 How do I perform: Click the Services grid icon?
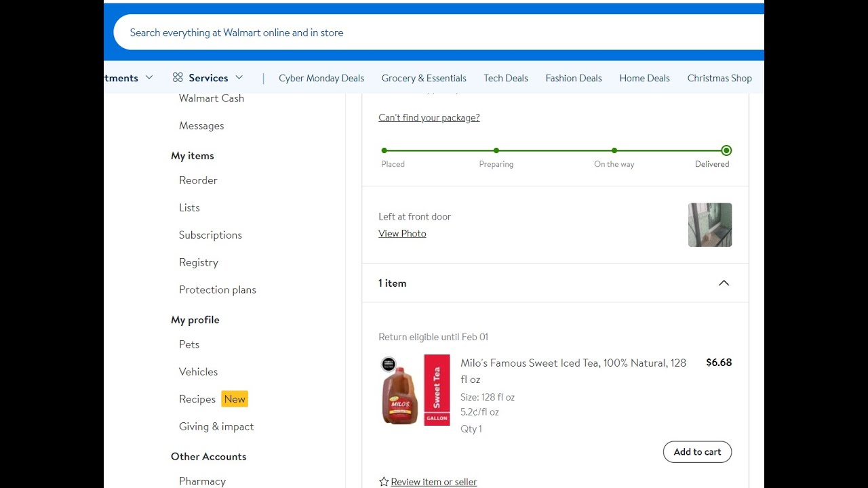[178, 78]
